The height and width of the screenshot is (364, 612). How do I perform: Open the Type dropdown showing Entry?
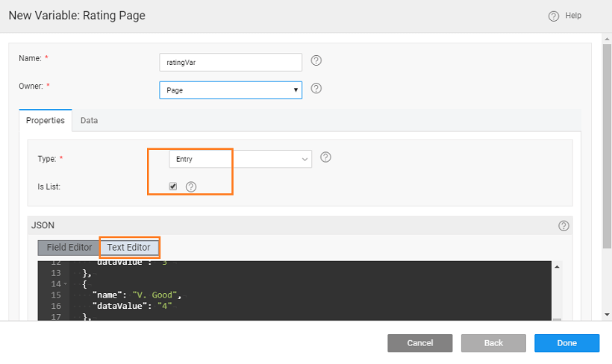(240, 158)
